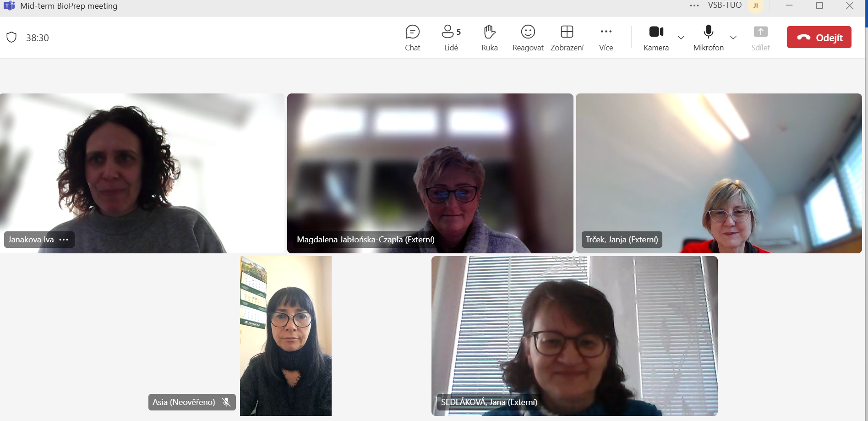Expand microphone options dropdown arrow
The image size is (868, 421).
point(733,38)
